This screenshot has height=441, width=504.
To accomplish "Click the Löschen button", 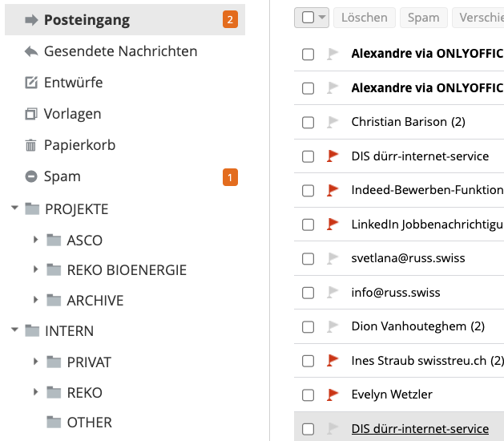I will tap(365, 18).
